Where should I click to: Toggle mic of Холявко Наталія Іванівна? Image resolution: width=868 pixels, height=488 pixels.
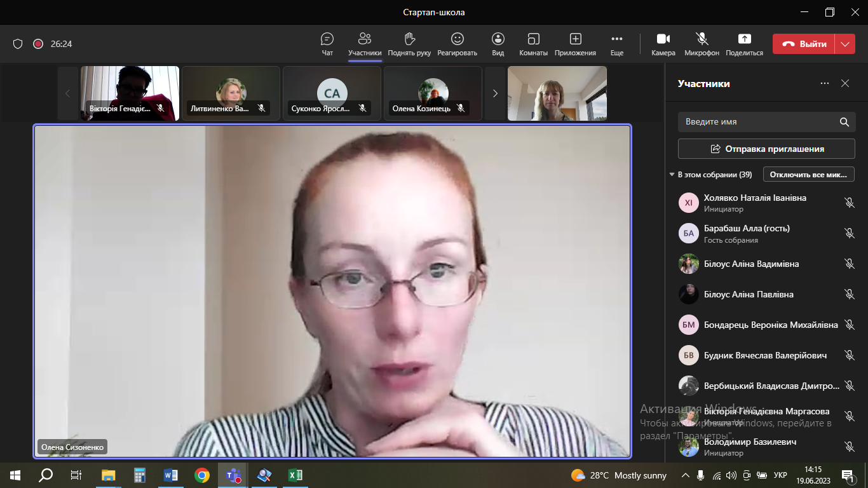[x=849, y=203]
